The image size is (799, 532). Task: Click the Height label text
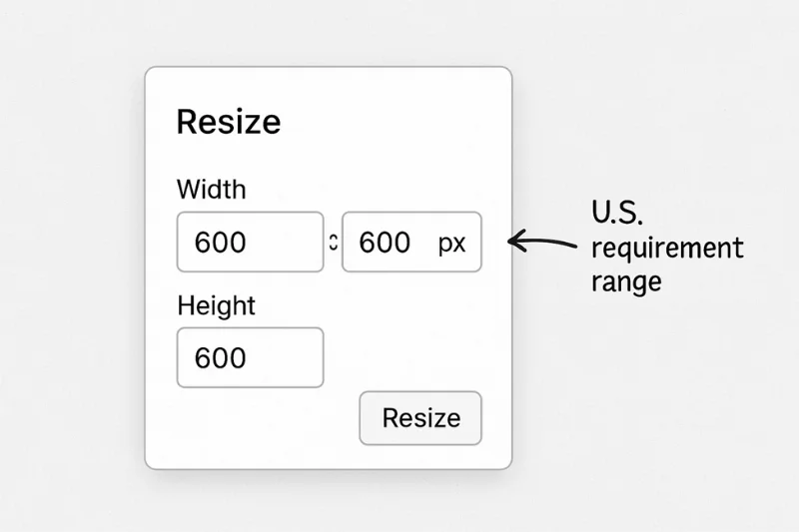(216, 305)
